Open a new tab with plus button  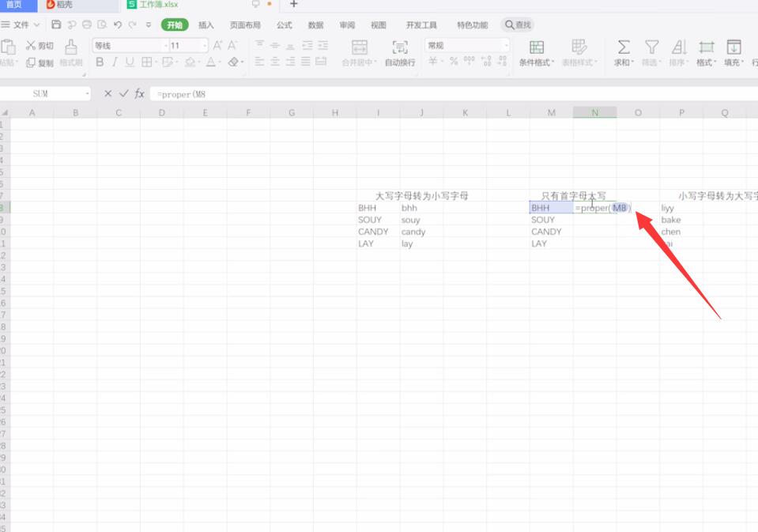tap(293, 5)
